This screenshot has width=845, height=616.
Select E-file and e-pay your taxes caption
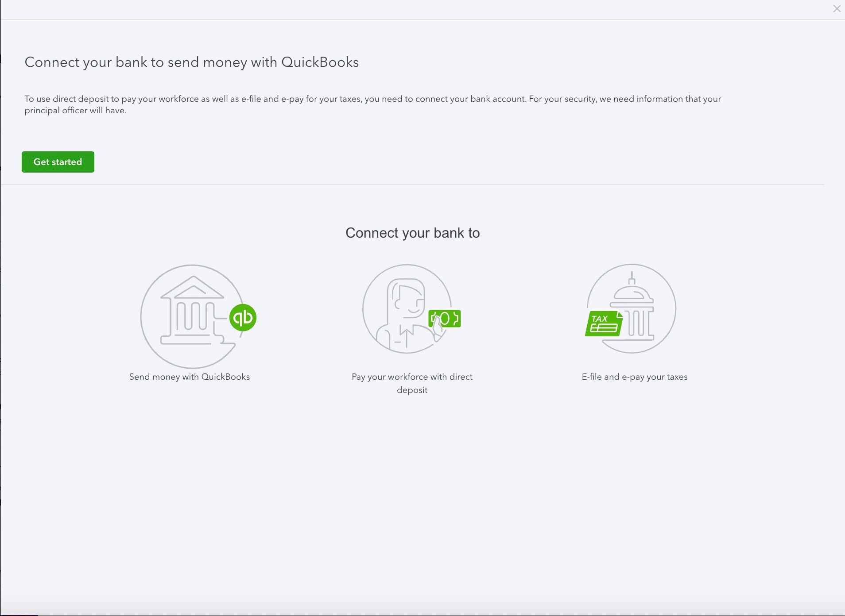(x=635, y=377)
